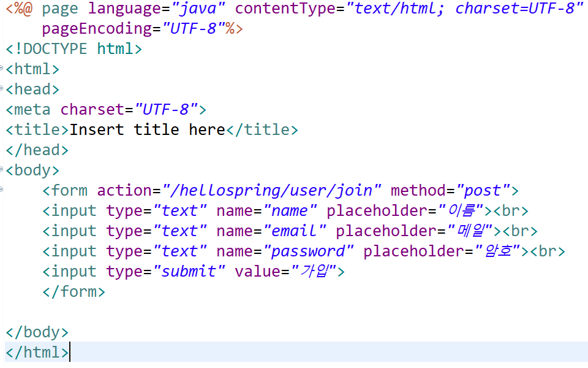The height and width of the screenshot is (368, 588).
Task: Click the name="email" attribute value
Action: pyautogui.click(x=295, y=231)
